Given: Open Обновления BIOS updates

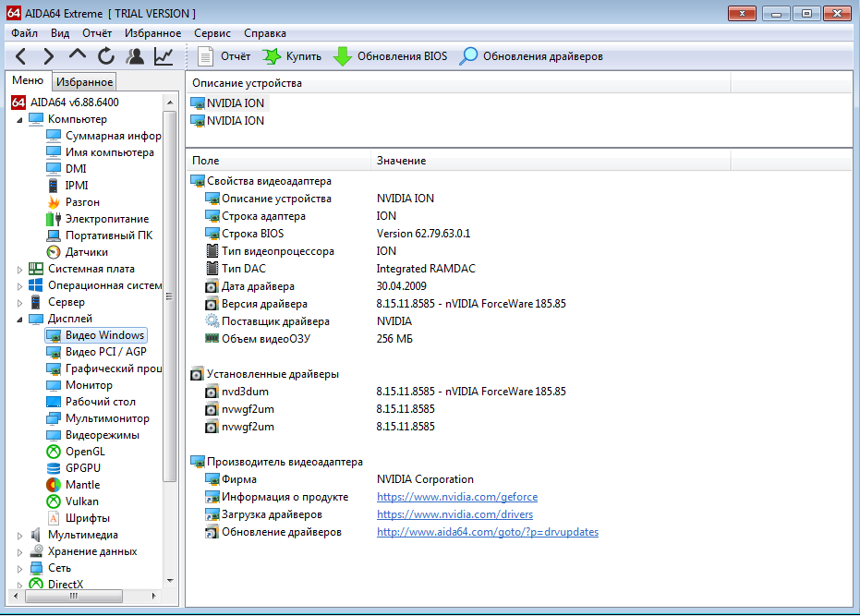Looking at the screenshot, I should 391,56.
